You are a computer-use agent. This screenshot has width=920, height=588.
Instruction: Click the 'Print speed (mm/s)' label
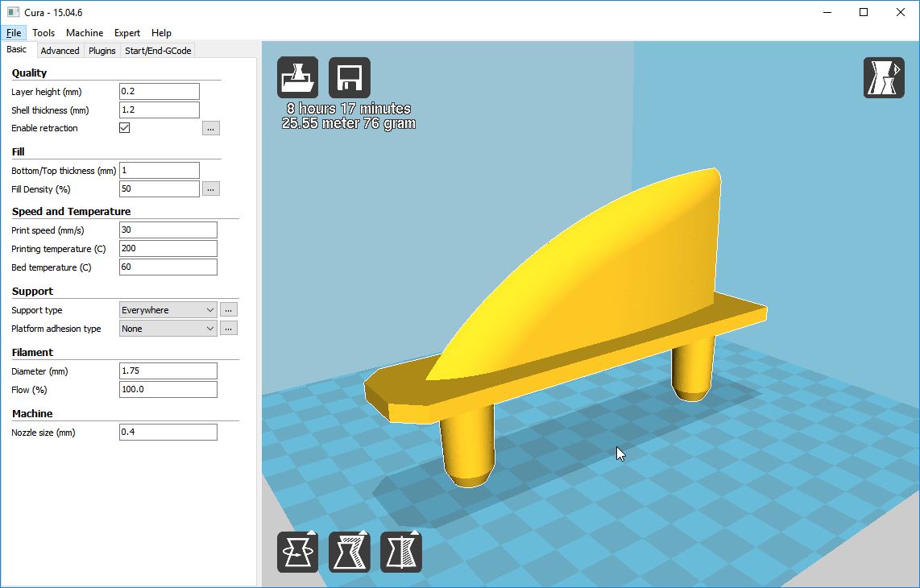pos(48,230)
